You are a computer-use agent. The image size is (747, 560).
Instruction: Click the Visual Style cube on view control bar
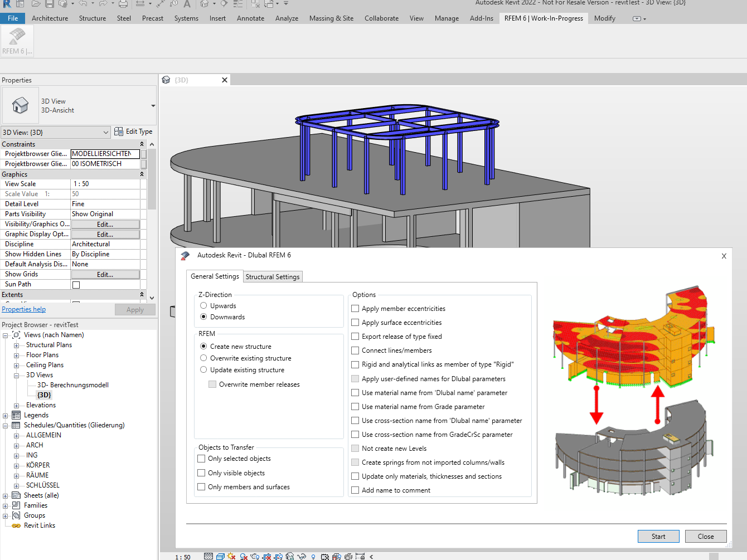pos(220,556)
